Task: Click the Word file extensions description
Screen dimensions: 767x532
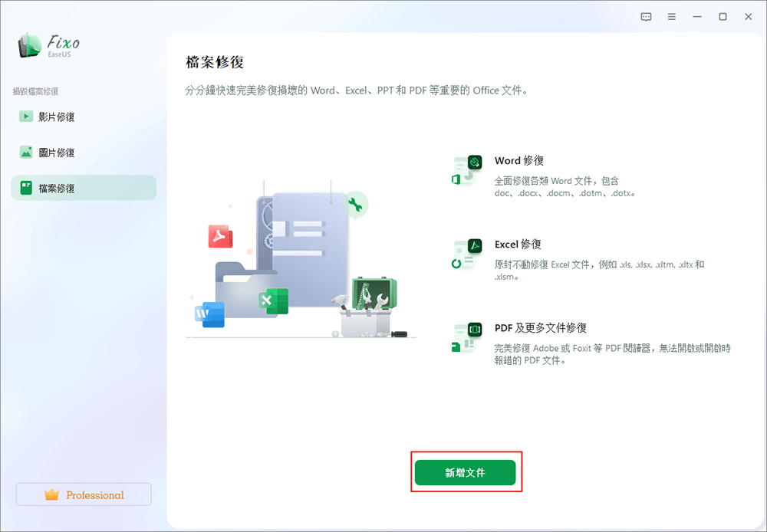Action: [565, 187]
